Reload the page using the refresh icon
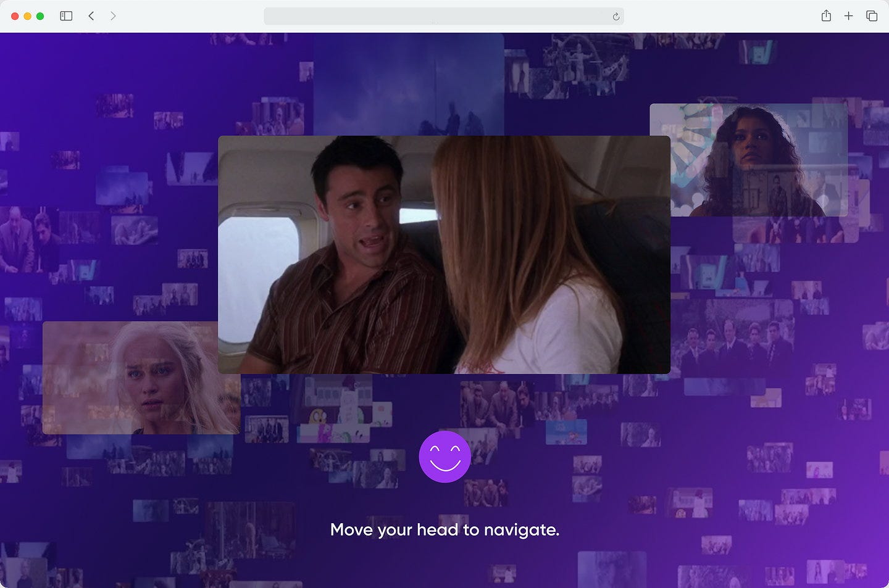The image size is (889, 588). click(x=616, y=17)
